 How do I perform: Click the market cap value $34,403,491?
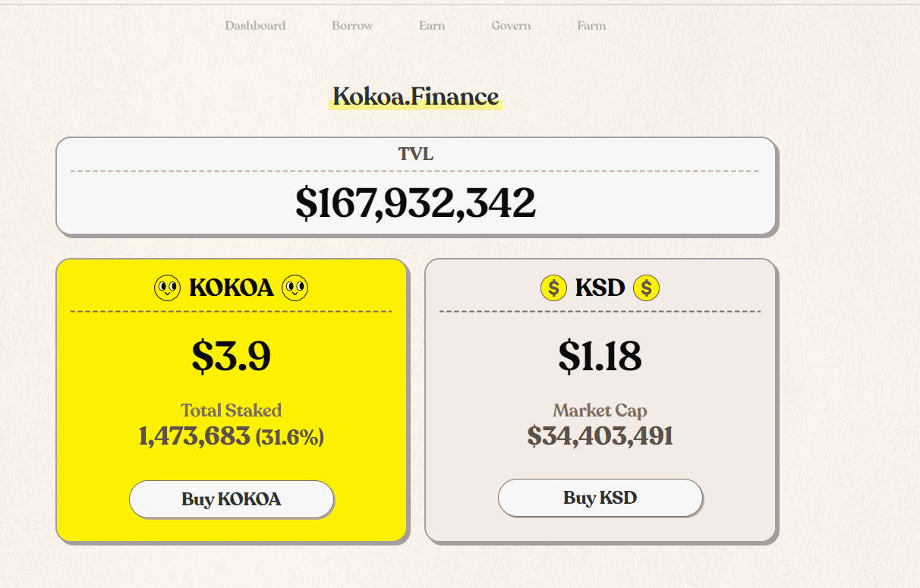click(600, 436)
